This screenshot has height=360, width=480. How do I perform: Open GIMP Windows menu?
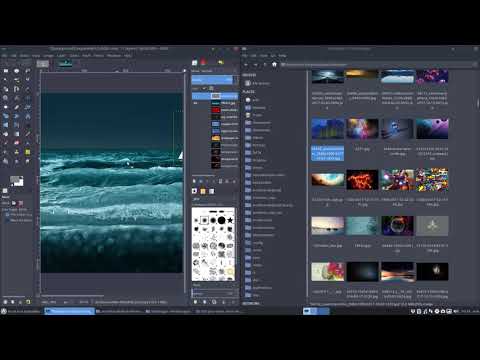(x=114, y=56)
